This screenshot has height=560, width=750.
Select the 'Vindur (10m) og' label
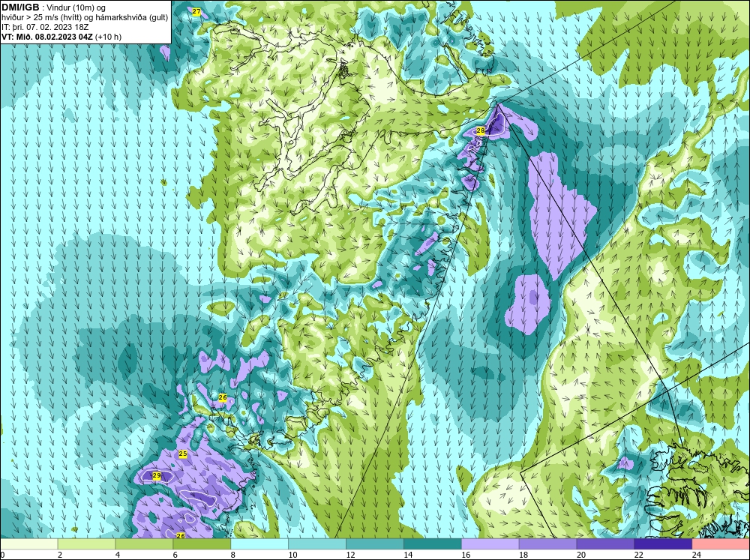77,7
